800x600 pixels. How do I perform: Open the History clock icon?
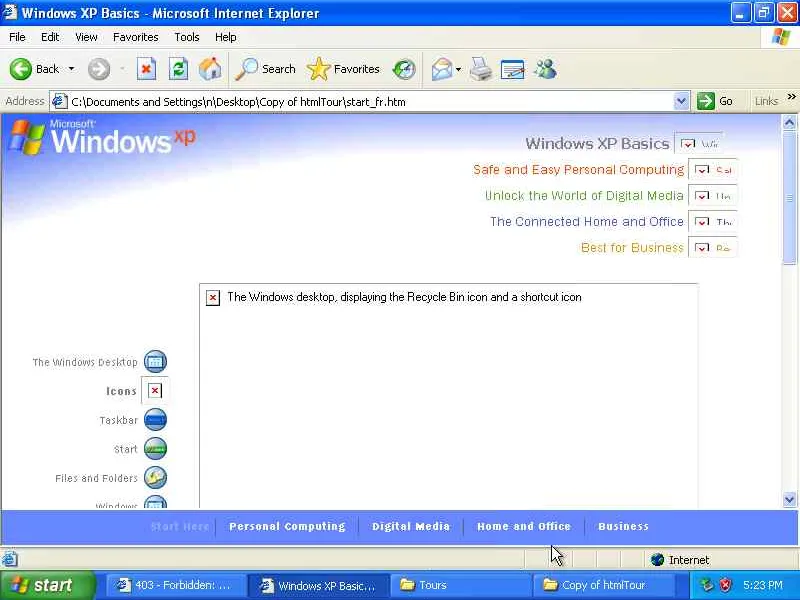coord(404,69)
